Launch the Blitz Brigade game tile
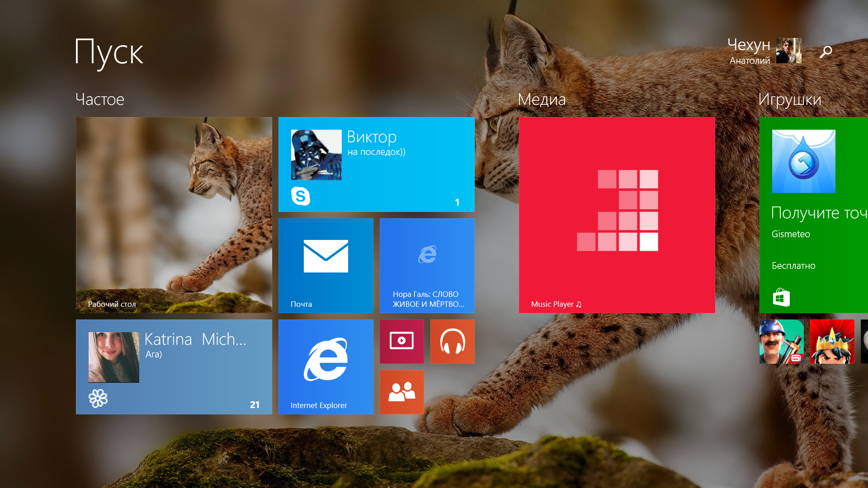Image resolution: width=868 pixels, height=488 pixels. click(x=782, y=342)
